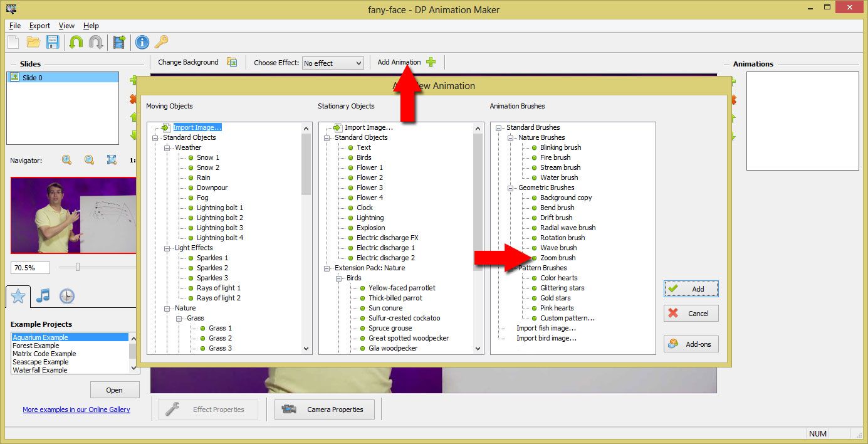Click the green bullet beside Snow 1
This screenshot has width=868, height=444.
191,157
